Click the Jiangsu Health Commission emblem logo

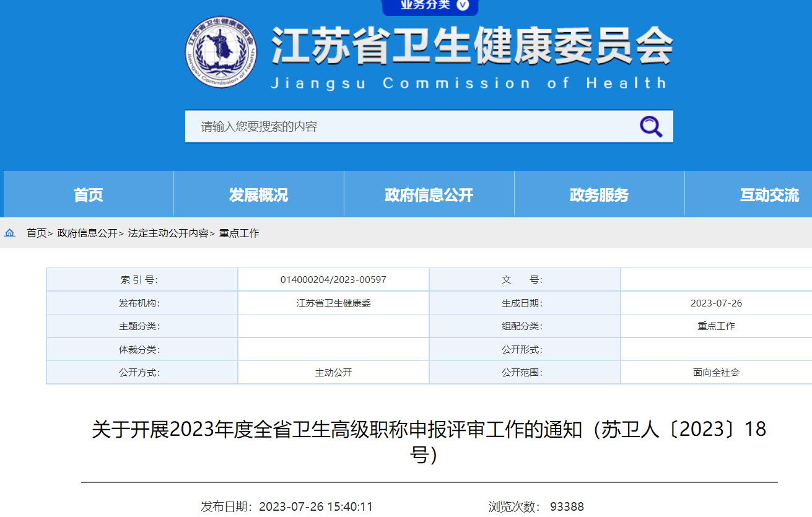point(220,51)
